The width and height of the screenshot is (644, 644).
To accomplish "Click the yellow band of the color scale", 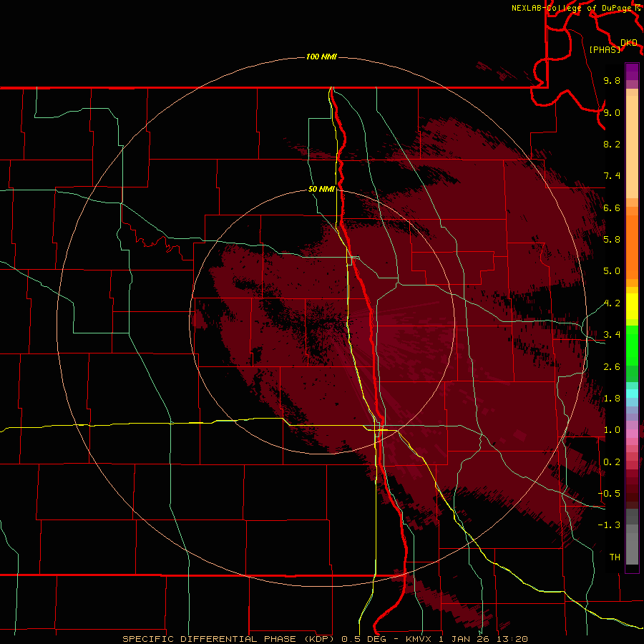I will (632, 306).
